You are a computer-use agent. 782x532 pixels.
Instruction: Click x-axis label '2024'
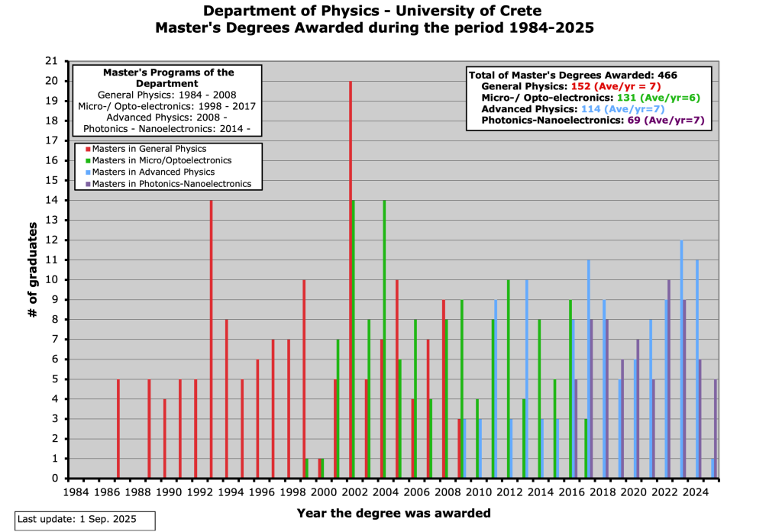click(696, 492)
